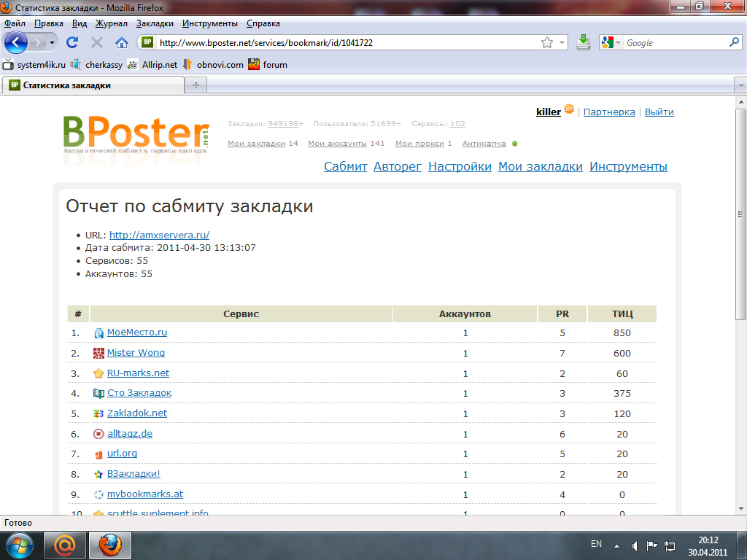Click the Mister Wong service icon
Viewport: 747px width, 560px height.
tap(98, 353)
